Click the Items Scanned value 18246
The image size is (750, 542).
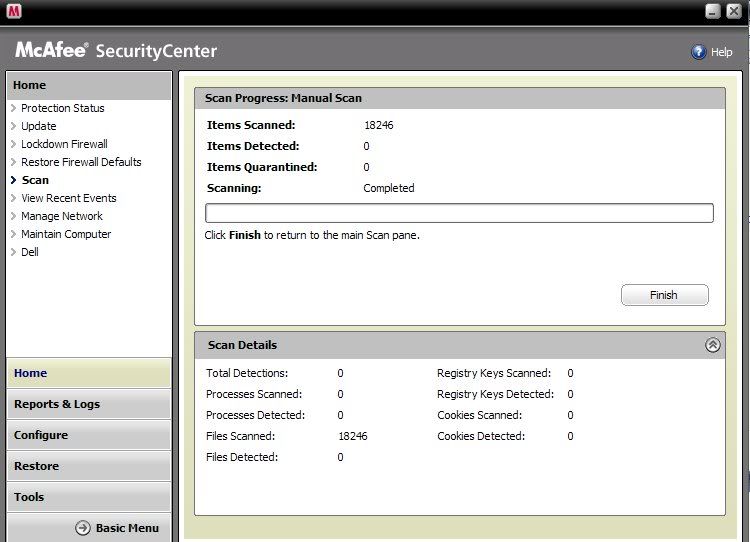[379, 125]
